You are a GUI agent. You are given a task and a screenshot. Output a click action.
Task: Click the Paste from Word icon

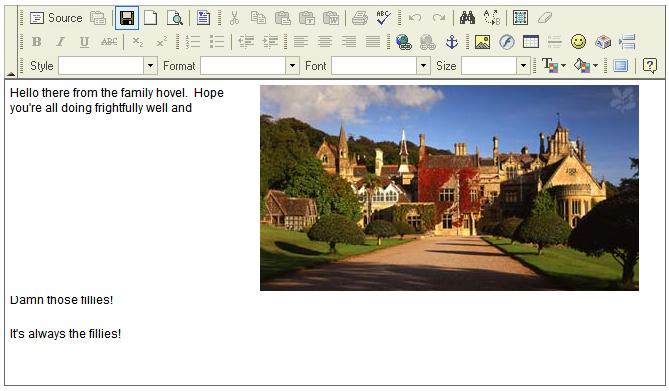pyautogui.click(x=331, y=18)
